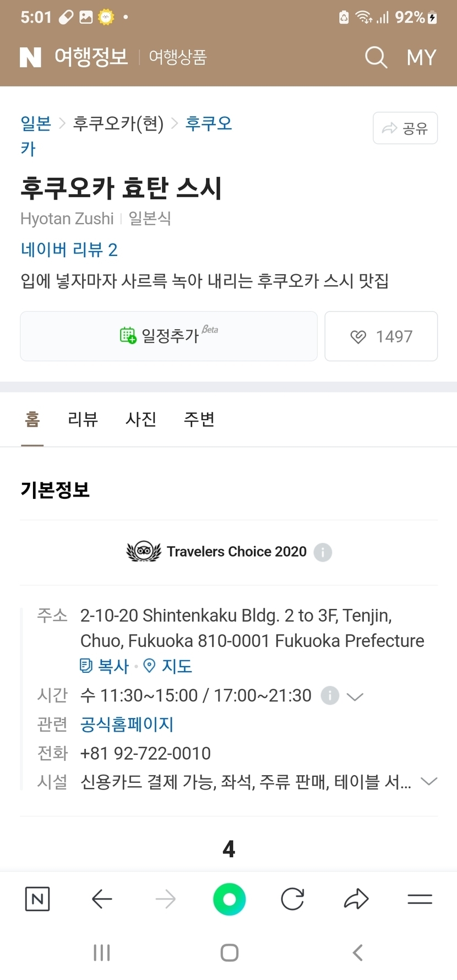This screenshot has height=980, width=457.
Task: Switch to the 리뷰 tab
Action: click(83, 420)
